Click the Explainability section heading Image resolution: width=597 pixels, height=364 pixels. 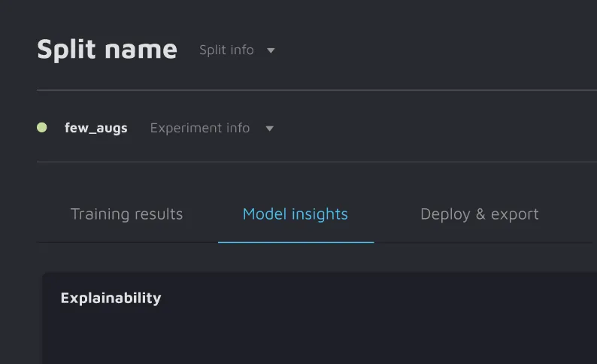pyautogui.click(x=111, y=298)
